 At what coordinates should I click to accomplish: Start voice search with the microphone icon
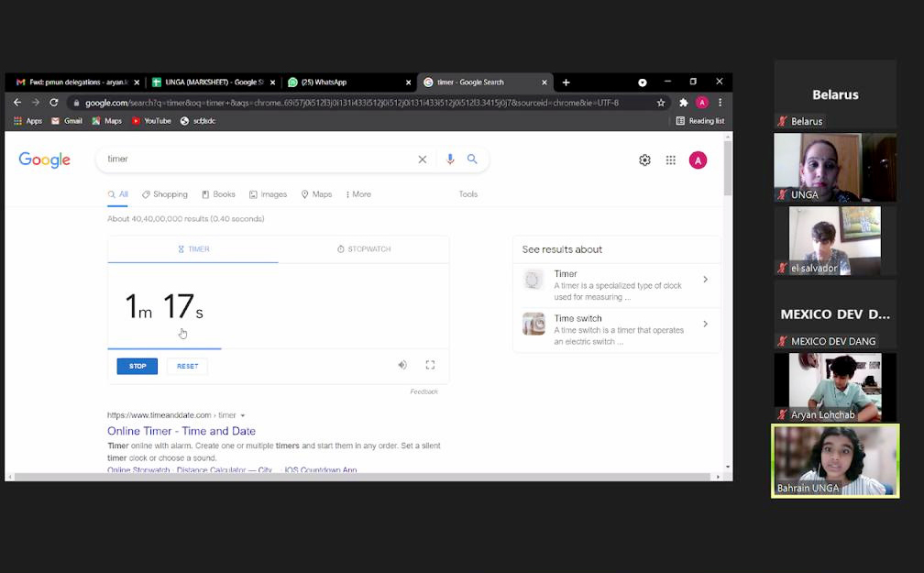click(450, 160)
